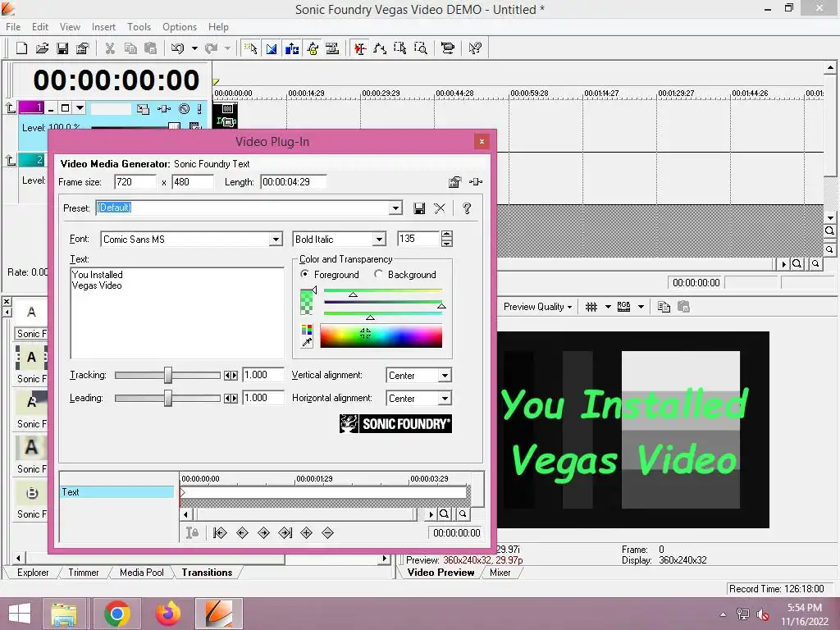This screenshot has width=840, height=630.
Task: Open the View menu
Action: point(71,27)
